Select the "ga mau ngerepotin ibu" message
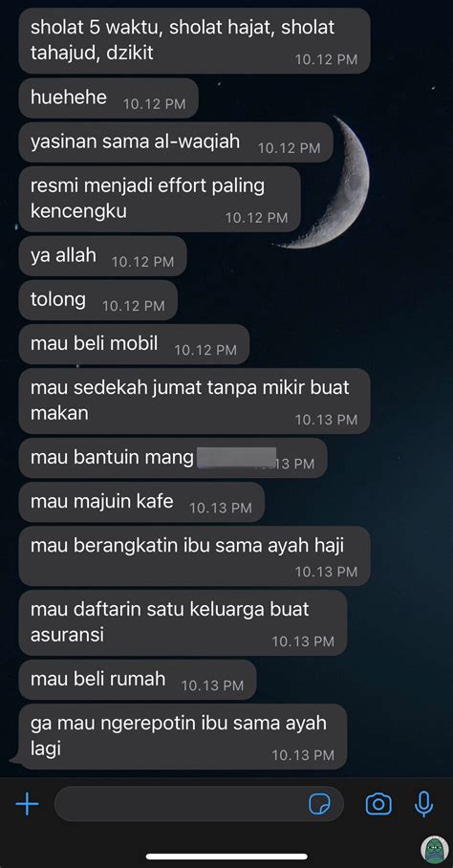This screenshot has height=868, width=453. (x=183, y=736)
